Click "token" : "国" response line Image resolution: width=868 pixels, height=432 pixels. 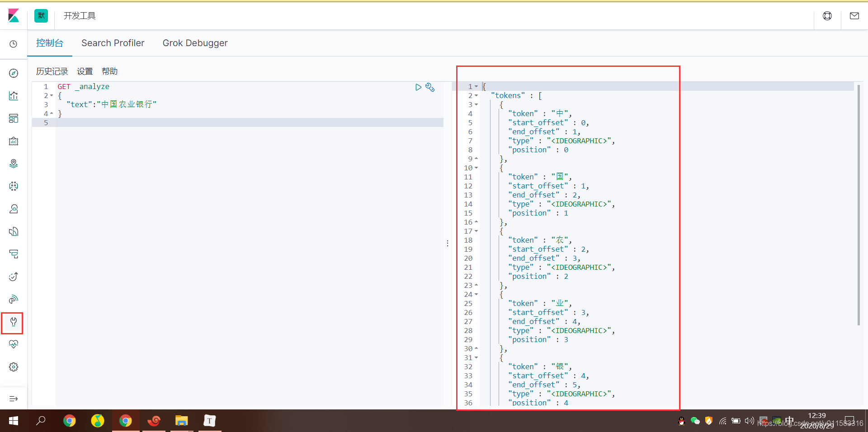[540, 177]
